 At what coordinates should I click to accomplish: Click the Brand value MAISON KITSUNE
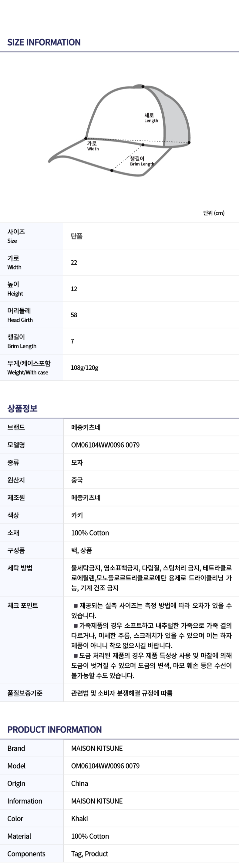97,748
